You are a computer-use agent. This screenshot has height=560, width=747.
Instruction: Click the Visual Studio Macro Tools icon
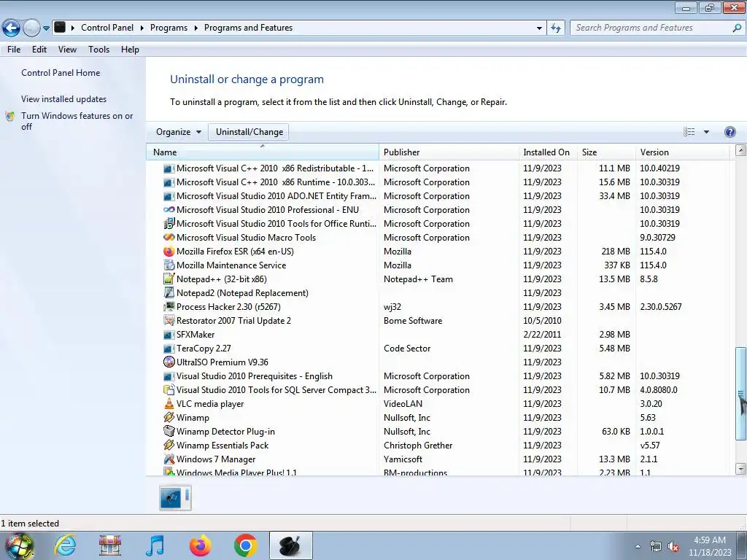[169, 237]
